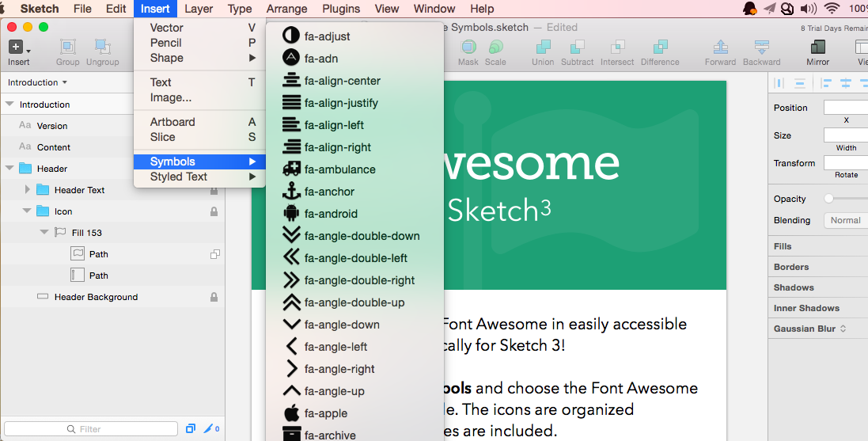Choose Text from Insert menu
Screen dimensions: 868x441
(x=200, y=82)
